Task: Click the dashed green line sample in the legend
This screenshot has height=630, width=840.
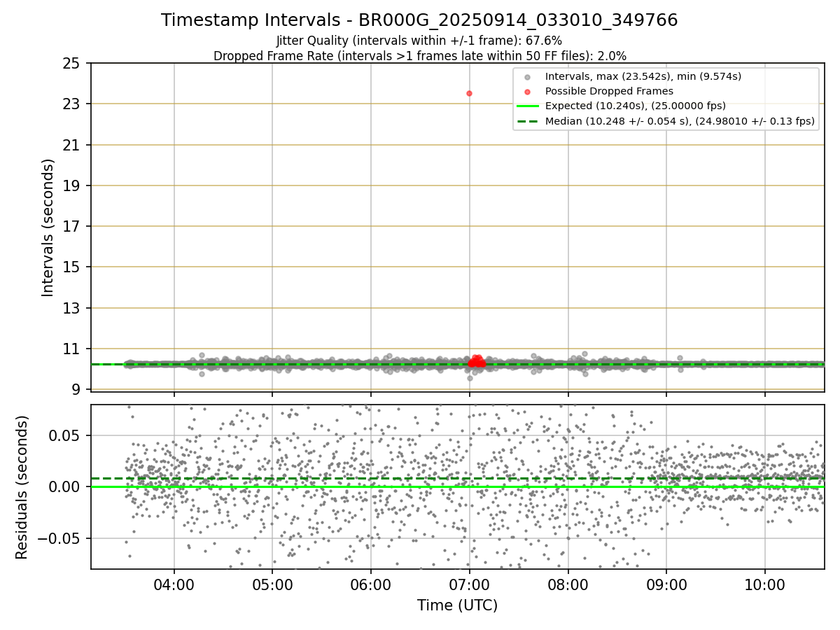Action: (x=527, y=122)
